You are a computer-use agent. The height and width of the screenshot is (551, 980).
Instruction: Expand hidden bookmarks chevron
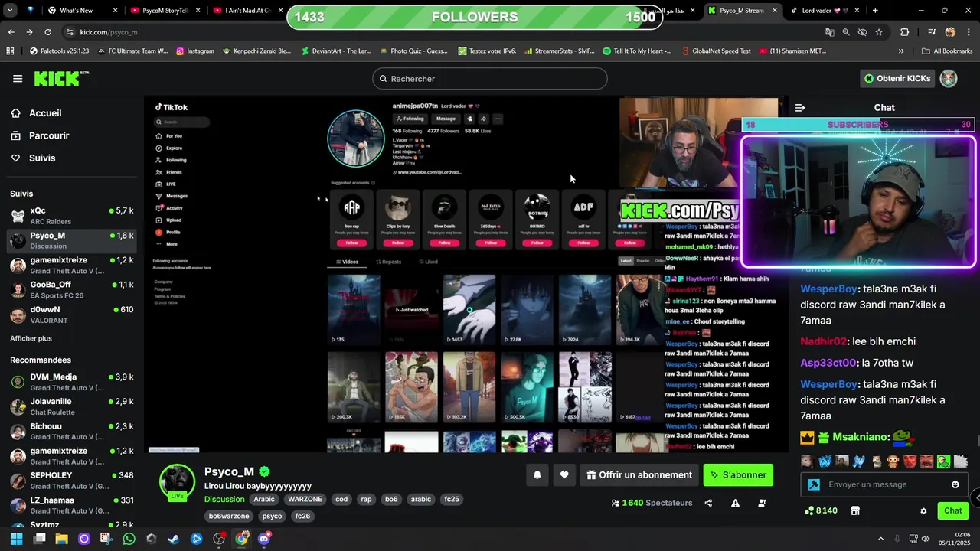point(901,51)
